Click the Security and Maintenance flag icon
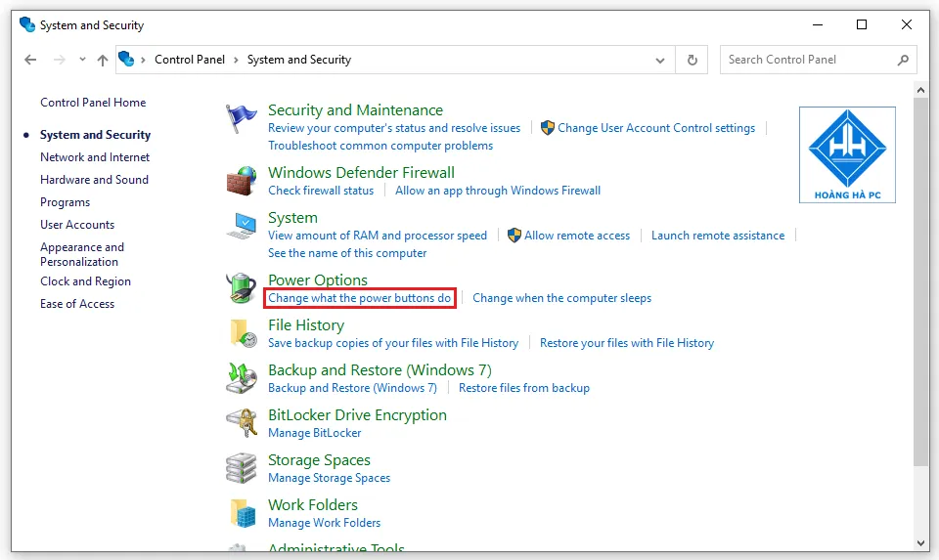 tap(241, 119)
